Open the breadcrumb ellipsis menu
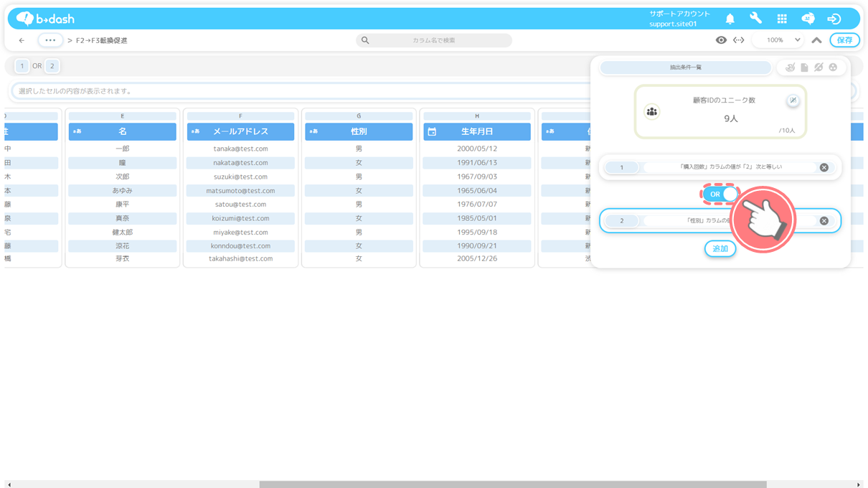 [50, 40]
